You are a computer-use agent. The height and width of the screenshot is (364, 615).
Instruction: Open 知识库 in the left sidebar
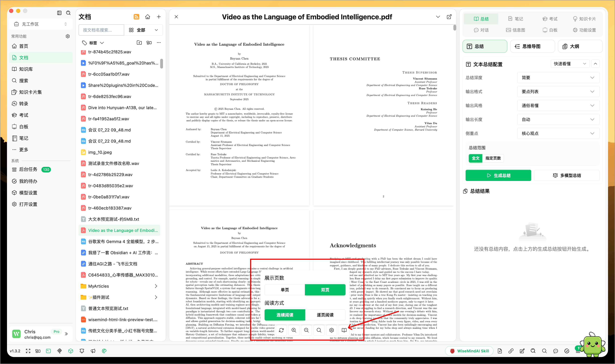point(41,69)
